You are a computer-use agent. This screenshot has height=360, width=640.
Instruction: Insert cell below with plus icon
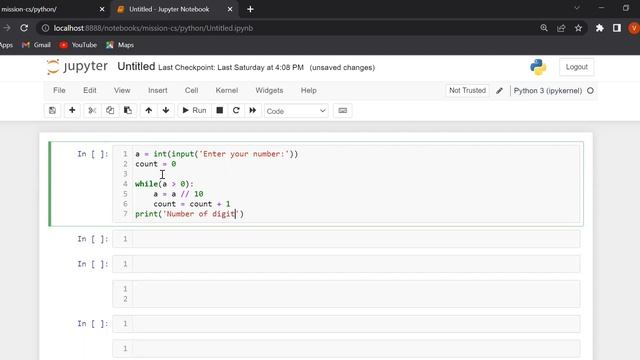point(72,110)
